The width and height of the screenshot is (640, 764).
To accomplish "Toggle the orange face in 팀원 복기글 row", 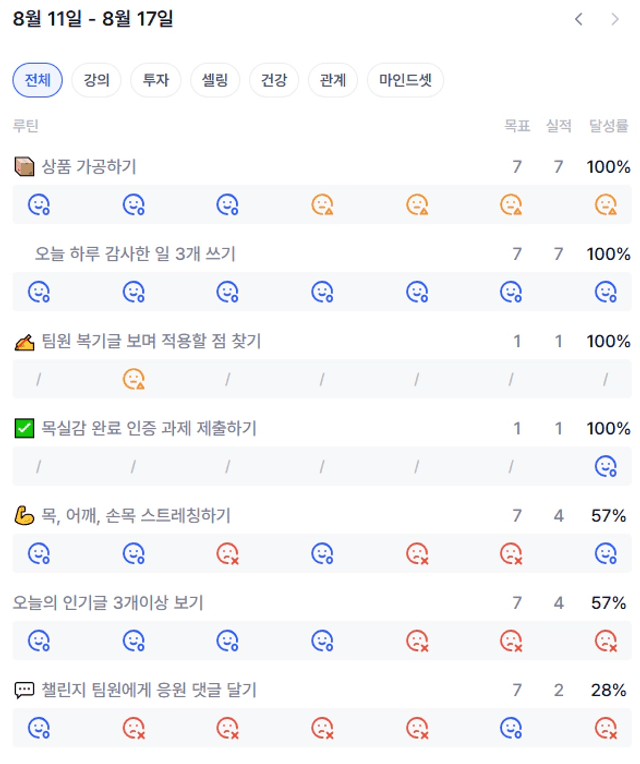I will point(133,379).
